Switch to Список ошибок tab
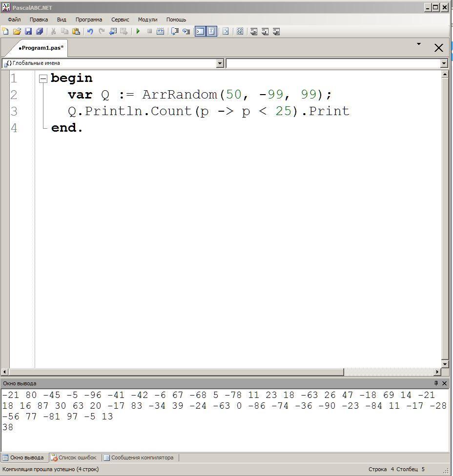 [x=74, y=457]
